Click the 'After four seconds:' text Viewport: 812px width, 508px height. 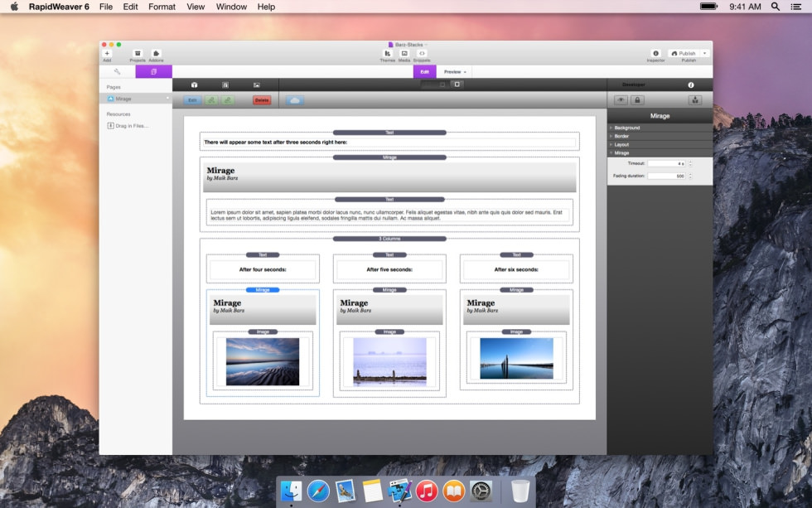(x=263, y=269)
